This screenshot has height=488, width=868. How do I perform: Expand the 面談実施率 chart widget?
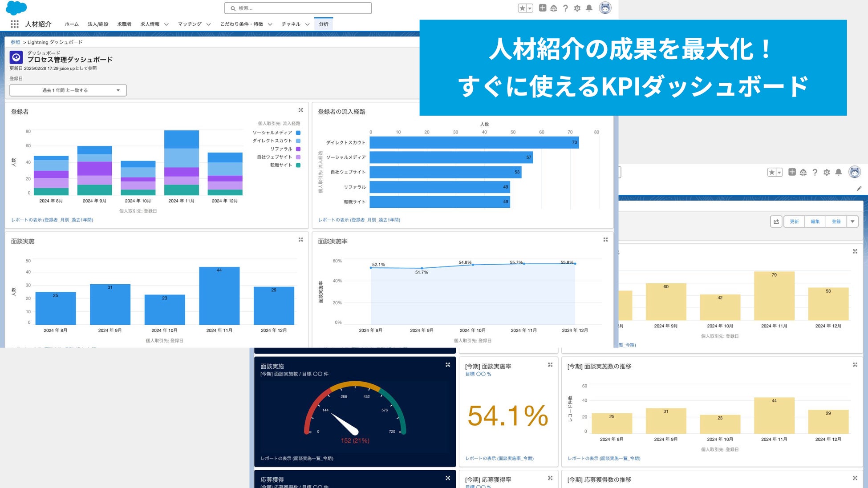click(x=605, y=239)
